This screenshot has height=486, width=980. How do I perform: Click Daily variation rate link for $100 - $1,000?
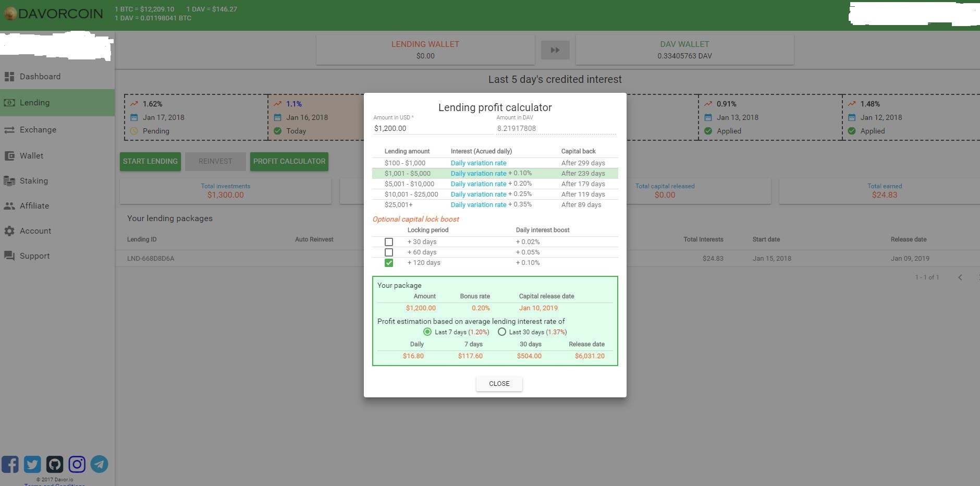pos(479,163)
